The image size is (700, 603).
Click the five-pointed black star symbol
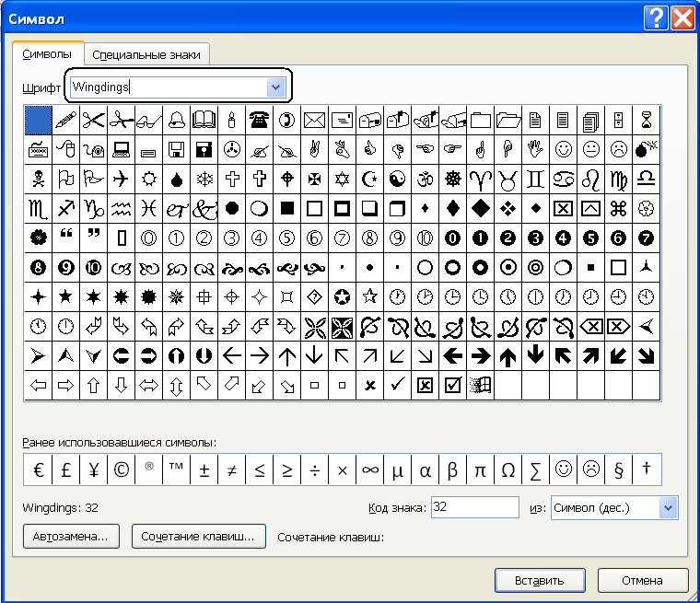(66, 296)
